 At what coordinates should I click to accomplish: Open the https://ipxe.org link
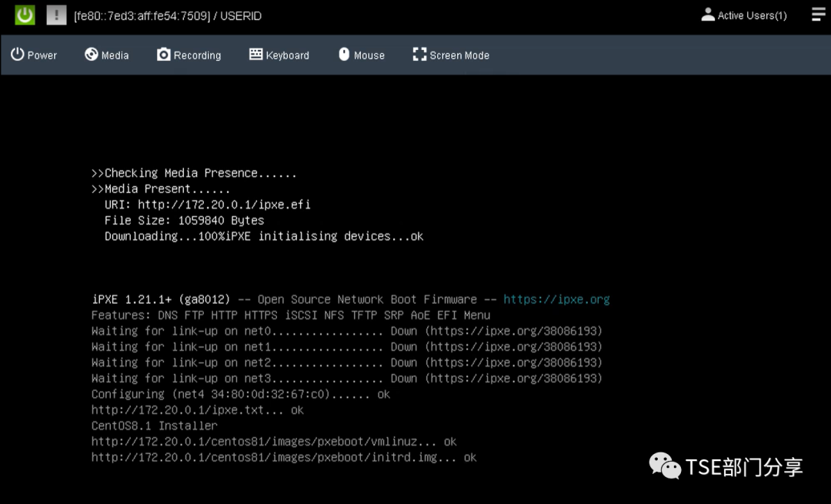556,299
